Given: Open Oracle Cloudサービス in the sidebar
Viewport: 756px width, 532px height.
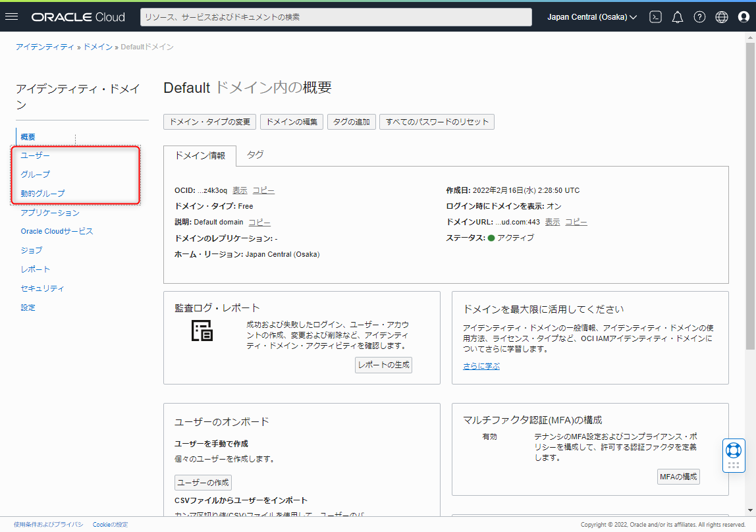Looking at the screenshot, I should [x=57, y=231].
